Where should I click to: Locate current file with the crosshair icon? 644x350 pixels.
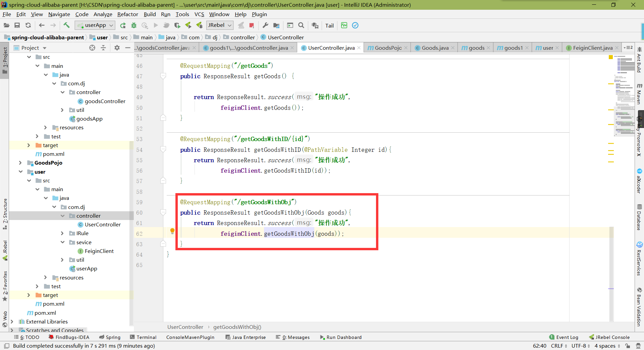(92, 48)
